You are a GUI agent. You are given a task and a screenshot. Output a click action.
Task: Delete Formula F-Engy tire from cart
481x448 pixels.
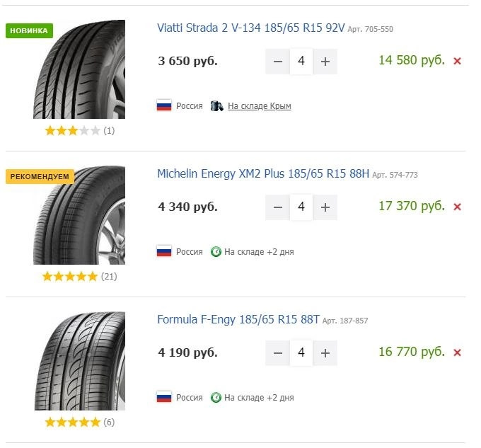(457, 352)
